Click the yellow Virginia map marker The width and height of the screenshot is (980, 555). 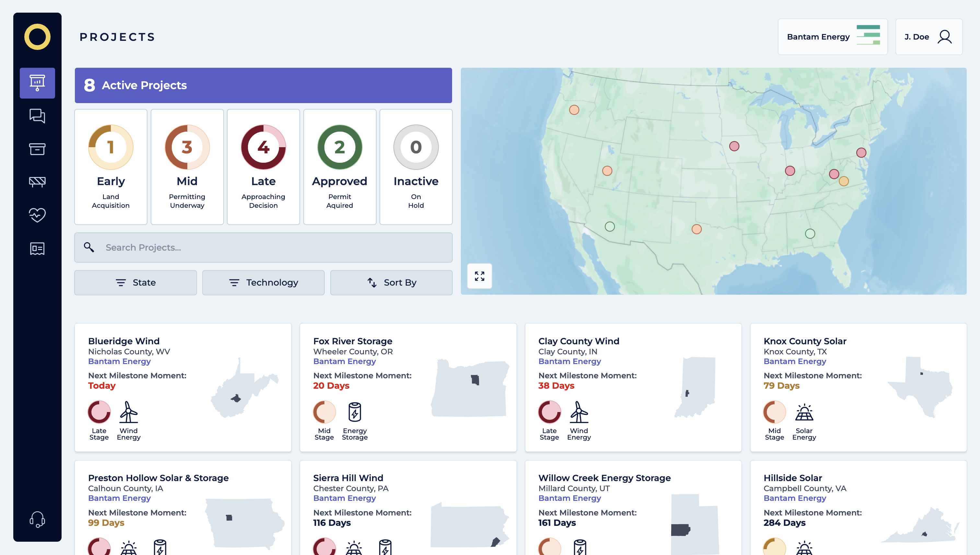pos(844,181)
